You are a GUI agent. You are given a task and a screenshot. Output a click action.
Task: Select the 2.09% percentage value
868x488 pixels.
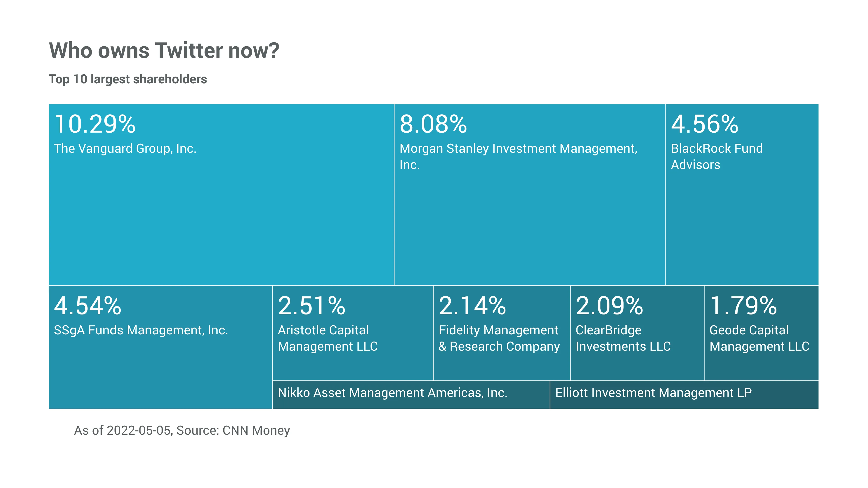pos(609,306)
